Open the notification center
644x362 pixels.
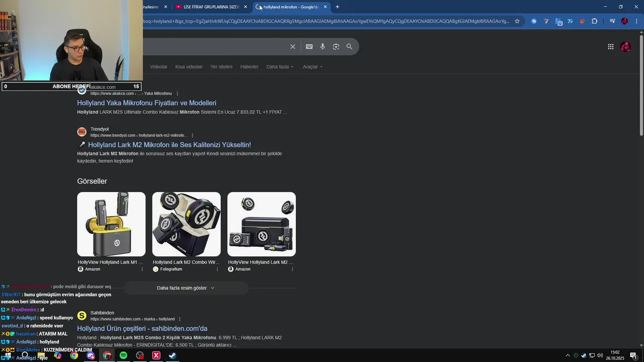click(633, 355)
